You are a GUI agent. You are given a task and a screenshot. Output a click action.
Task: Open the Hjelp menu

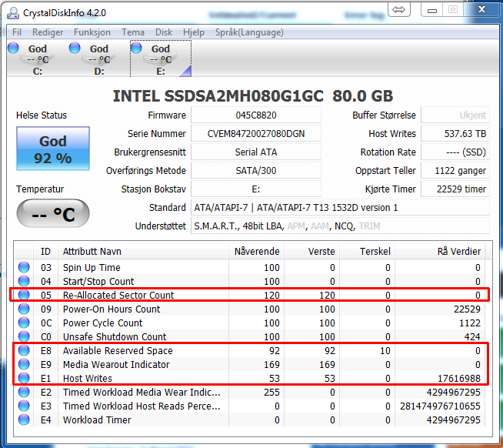point(194,32)
